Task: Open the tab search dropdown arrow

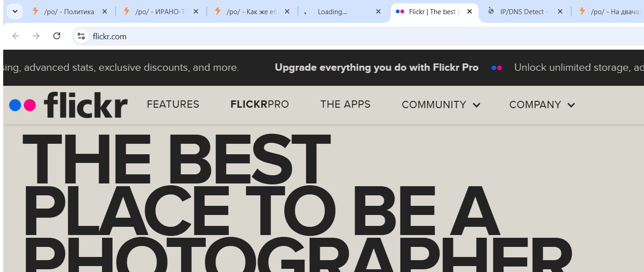Action: coord(15,11)
